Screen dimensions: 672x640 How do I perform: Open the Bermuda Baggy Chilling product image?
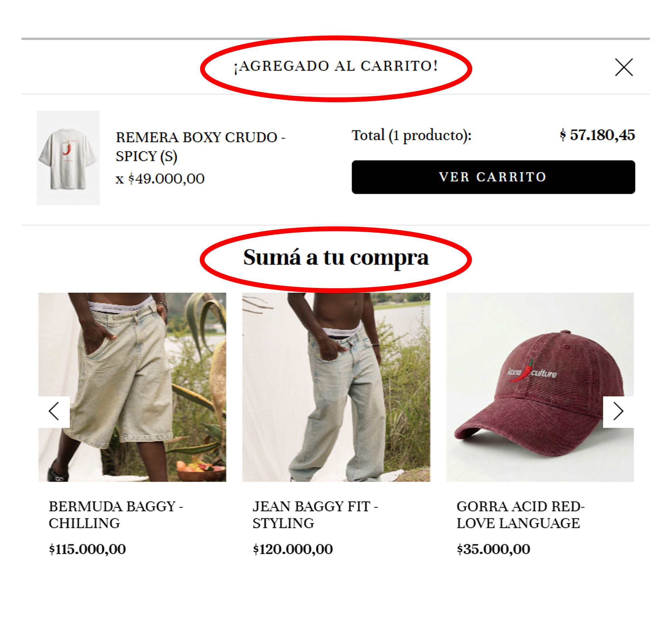pyautogui.click(x=132, y=387)
